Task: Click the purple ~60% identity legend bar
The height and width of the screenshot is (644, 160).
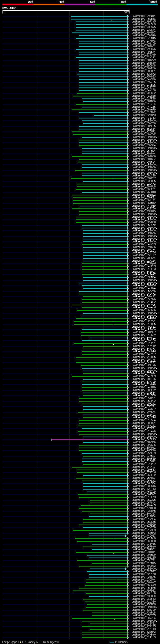Action: (80, 4)
